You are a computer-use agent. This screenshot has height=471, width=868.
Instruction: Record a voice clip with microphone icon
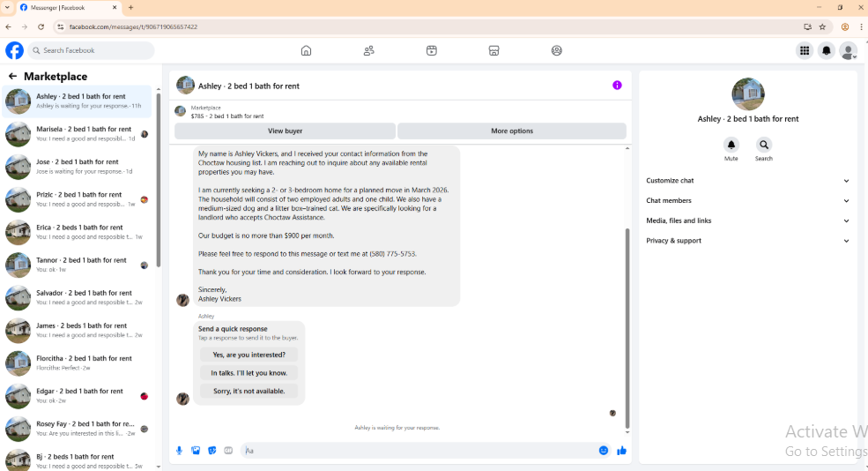point(180,451)
